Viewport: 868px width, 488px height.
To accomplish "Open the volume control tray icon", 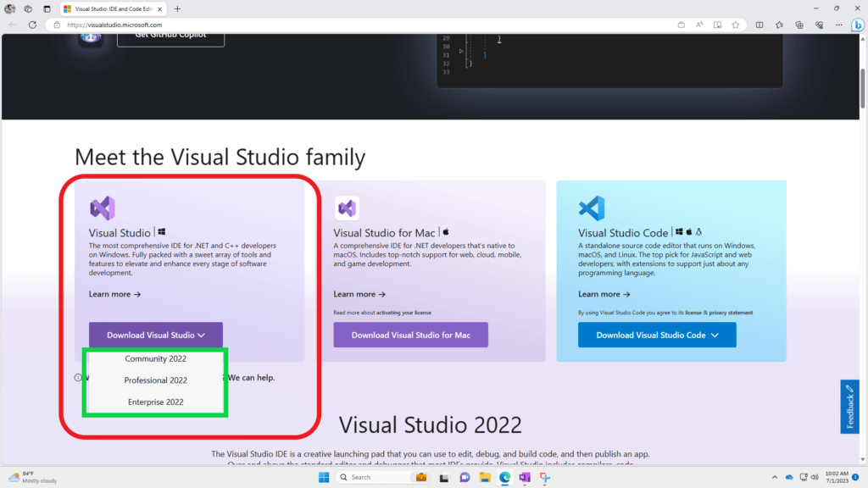I will [815, 477].
